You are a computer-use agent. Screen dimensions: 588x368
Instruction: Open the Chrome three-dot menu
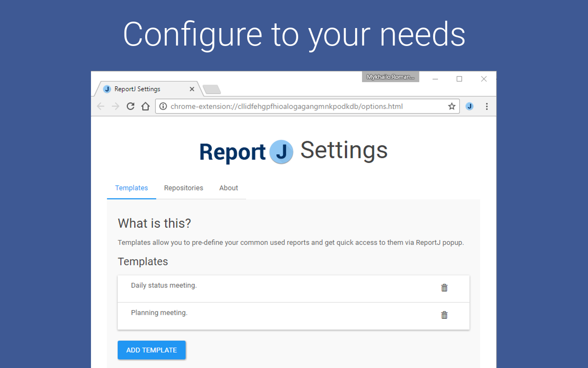pyautogui.click(x=486, y=106)
